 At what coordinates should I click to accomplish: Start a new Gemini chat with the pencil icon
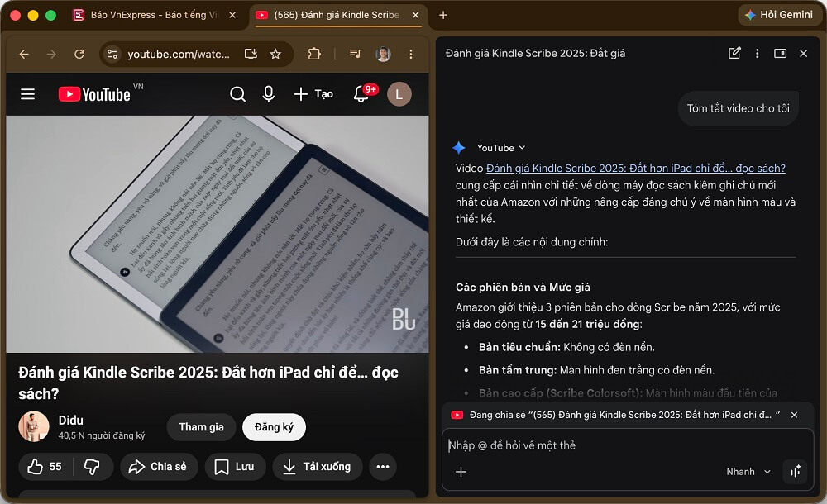734,53
